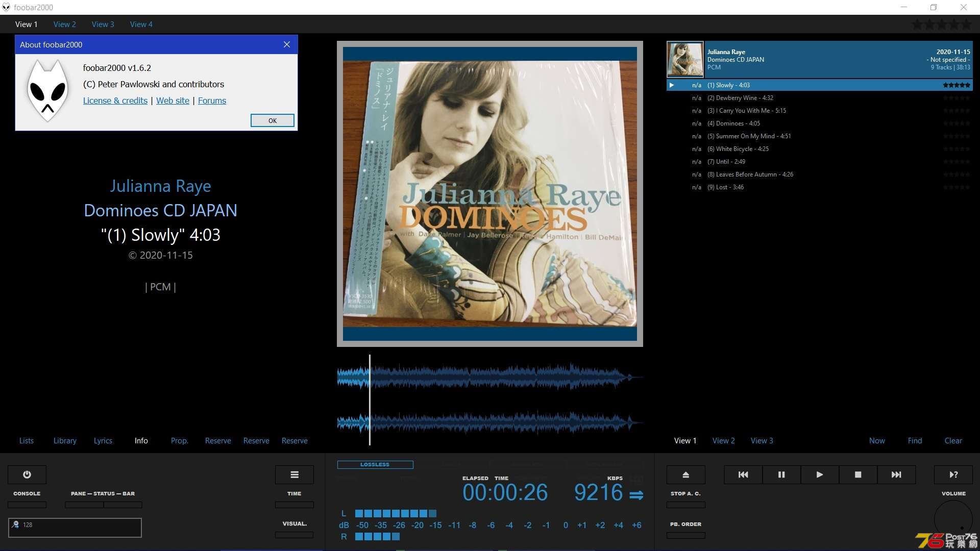Image resolution: width=980 pixels, height=551 pixels.
Task: Switch to View 4 in the top bar
Action: pos(141,24)
